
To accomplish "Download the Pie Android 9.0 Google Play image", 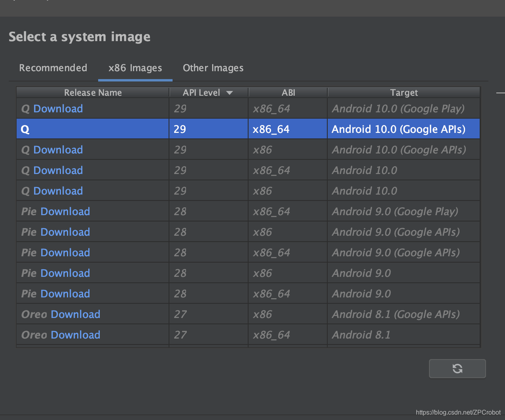I will click(x=65, y=211).
